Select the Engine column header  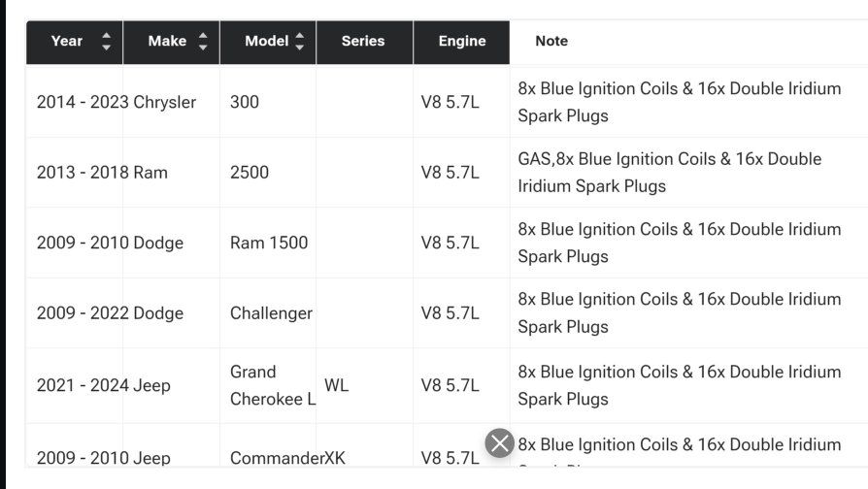pyautogui.click(x=461, y=42)
